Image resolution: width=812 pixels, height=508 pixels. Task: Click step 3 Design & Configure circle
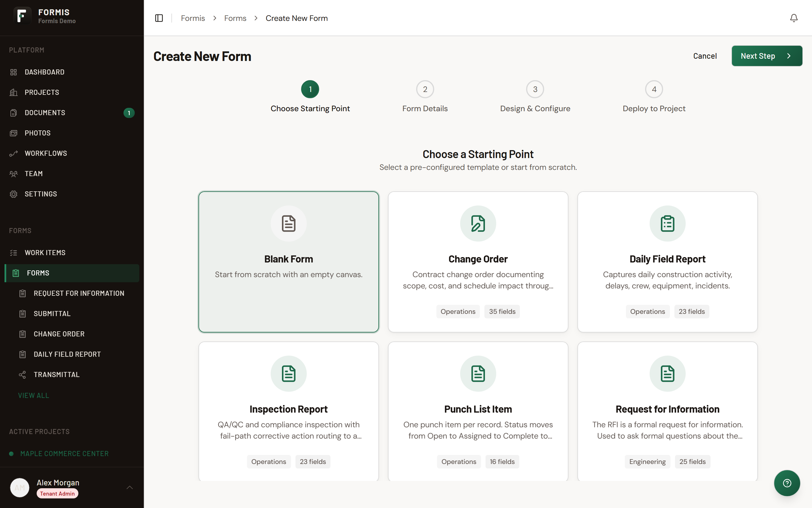pyautogui.click(x=535, y=89)
